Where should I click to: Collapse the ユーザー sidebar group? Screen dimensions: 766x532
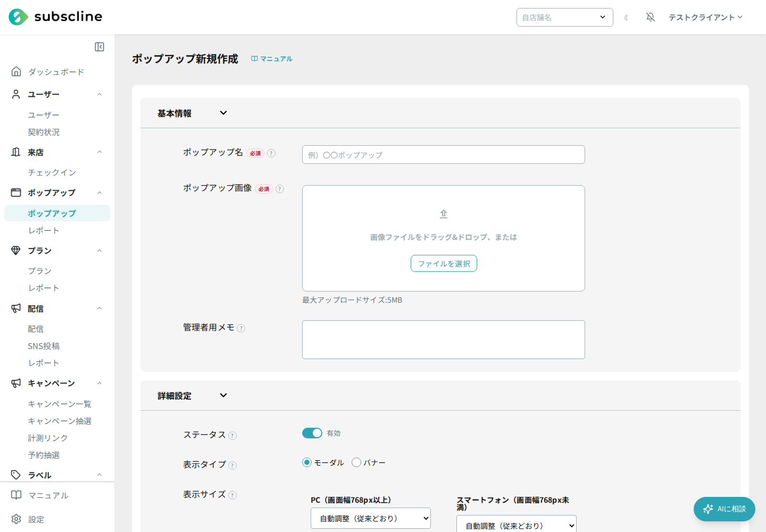pos(99,94)
